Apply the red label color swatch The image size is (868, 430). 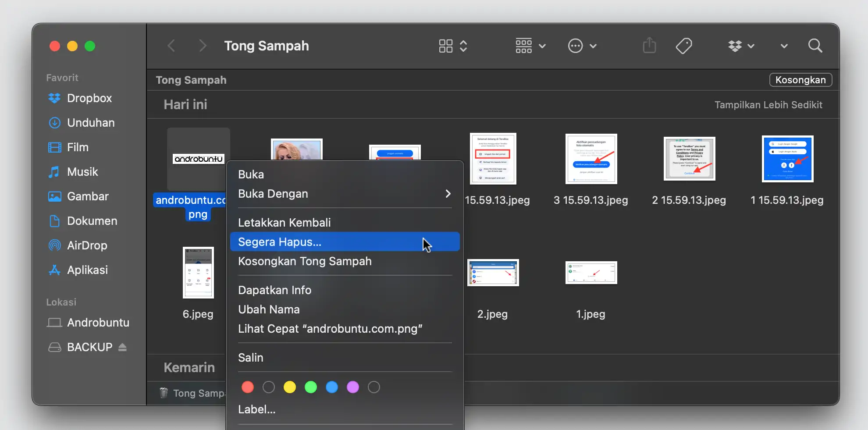[247, 387]
